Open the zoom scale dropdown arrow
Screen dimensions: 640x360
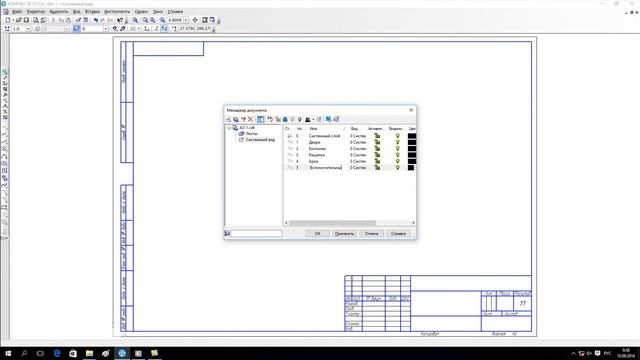pos(186,20)
